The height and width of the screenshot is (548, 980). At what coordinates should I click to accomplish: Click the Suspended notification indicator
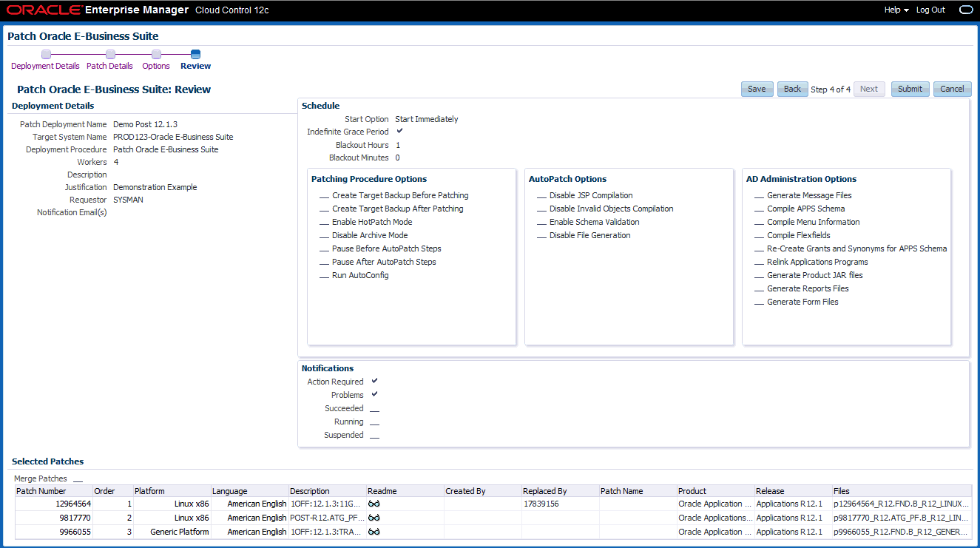(x=374, y=436)
